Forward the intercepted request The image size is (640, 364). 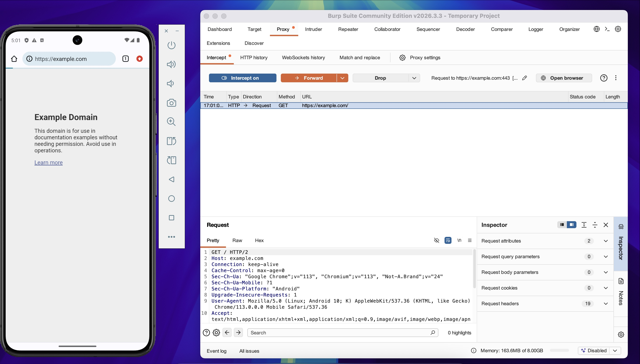(309, 78)
